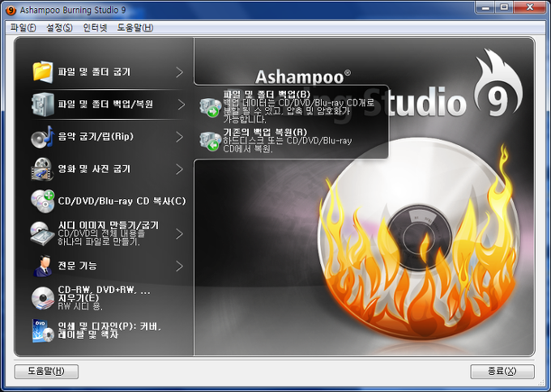Open the 인터넷 menu
Screen dimensions: 551x392
95,28
